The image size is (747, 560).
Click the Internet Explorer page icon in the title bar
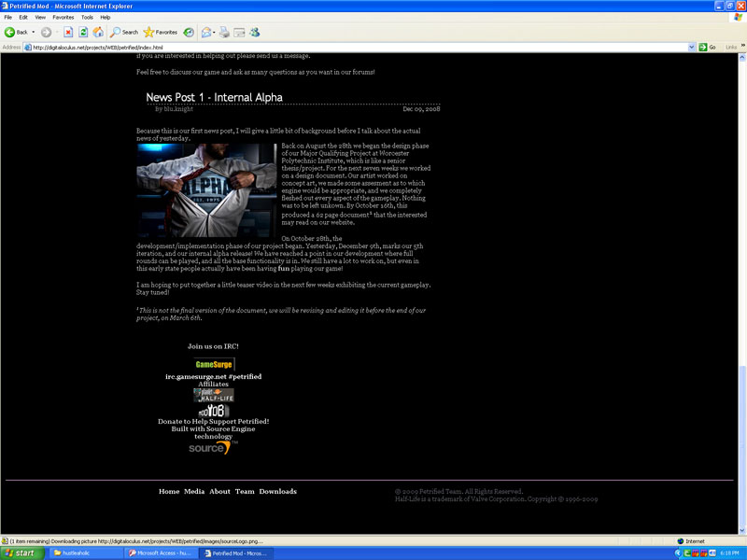click(x=5, y=6)
